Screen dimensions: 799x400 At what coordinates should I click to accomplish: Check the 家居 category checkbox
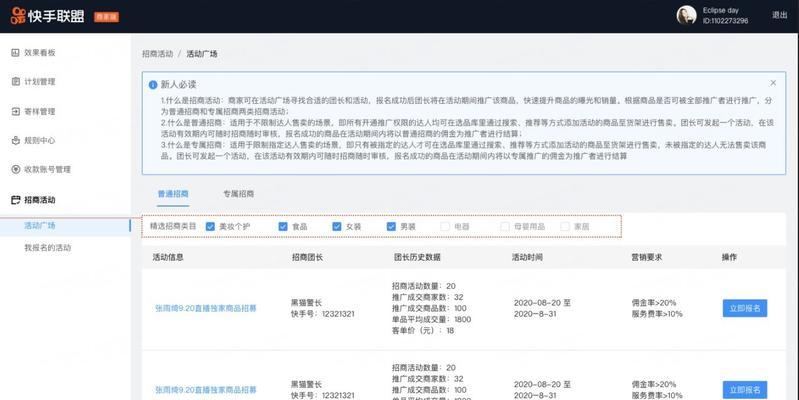[x=565, y=226]
